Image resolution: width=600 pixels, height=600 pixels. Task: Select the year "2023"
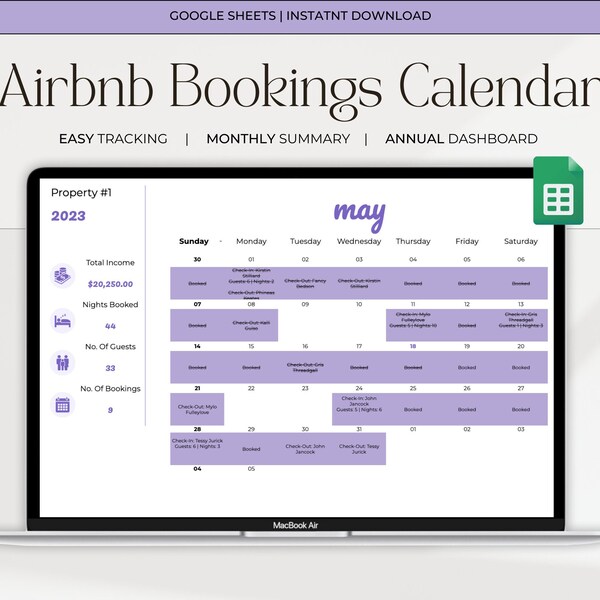[68, 216]
